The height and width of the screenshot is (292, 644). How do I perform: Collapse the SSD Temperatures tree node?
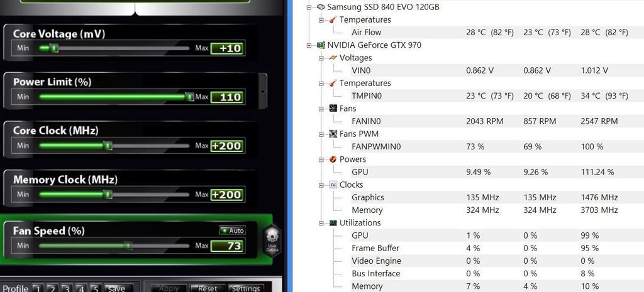point(321,19)
